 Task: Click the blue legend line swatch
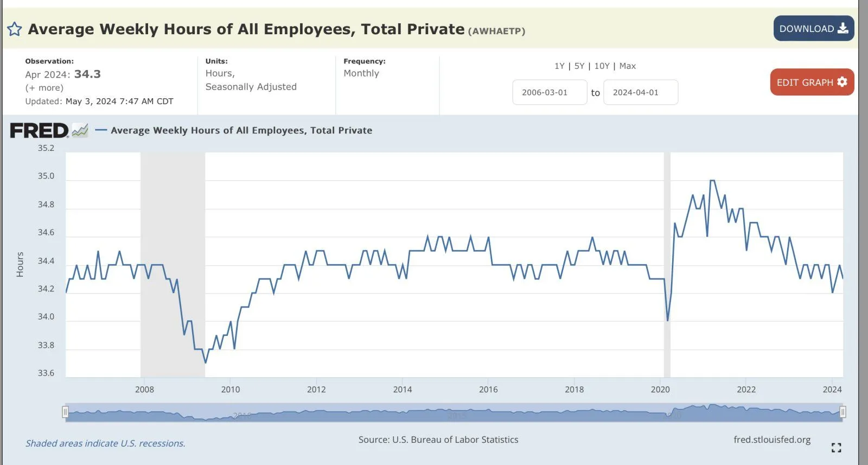tap(101, 130)
